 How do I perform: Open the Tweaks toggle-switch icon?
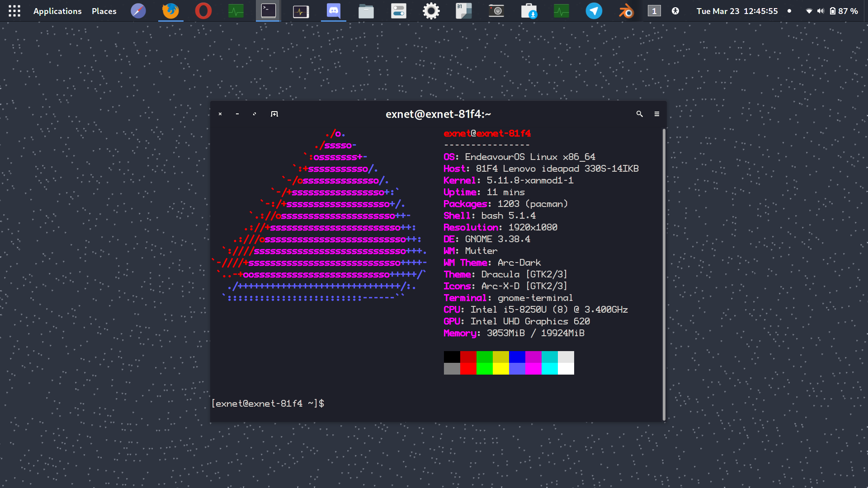tap(399, 11)
